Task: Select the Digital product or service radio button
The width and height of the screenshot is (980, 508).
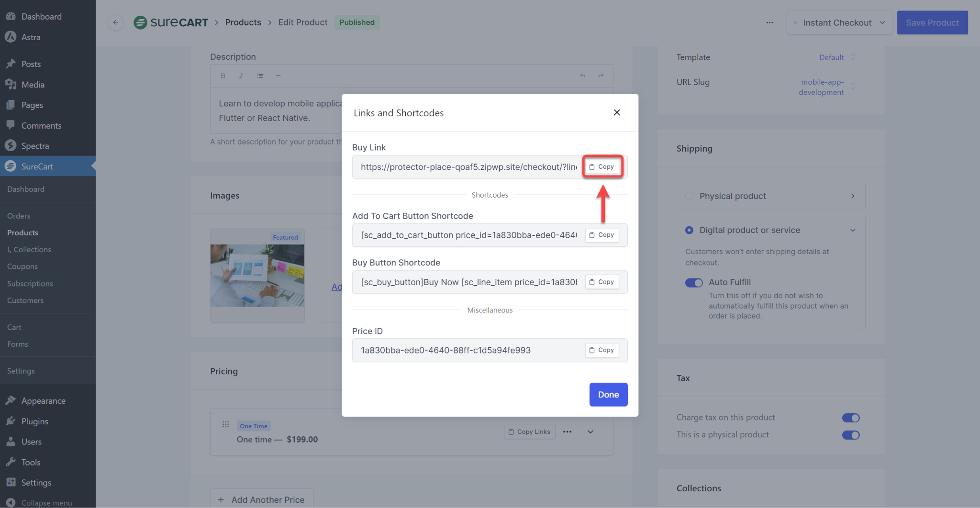Action: pos(689,230)
